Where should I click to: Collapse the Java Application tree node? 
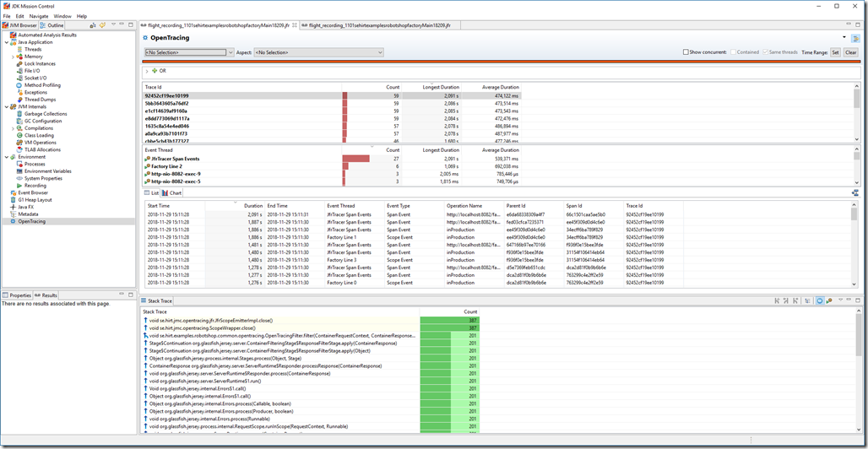pos(6,42)
